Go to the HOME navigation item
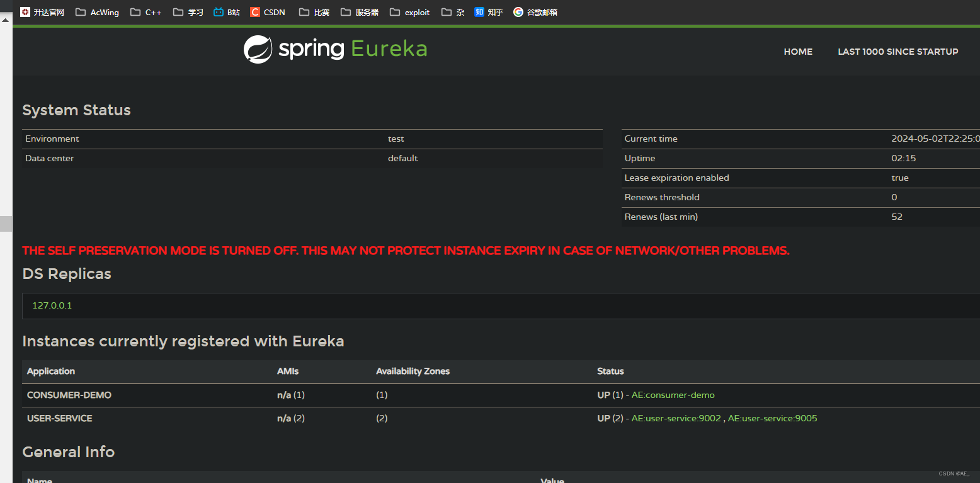The height and width of the screenshot is (483, 980). pyautogui.click(x=798, y=52)
